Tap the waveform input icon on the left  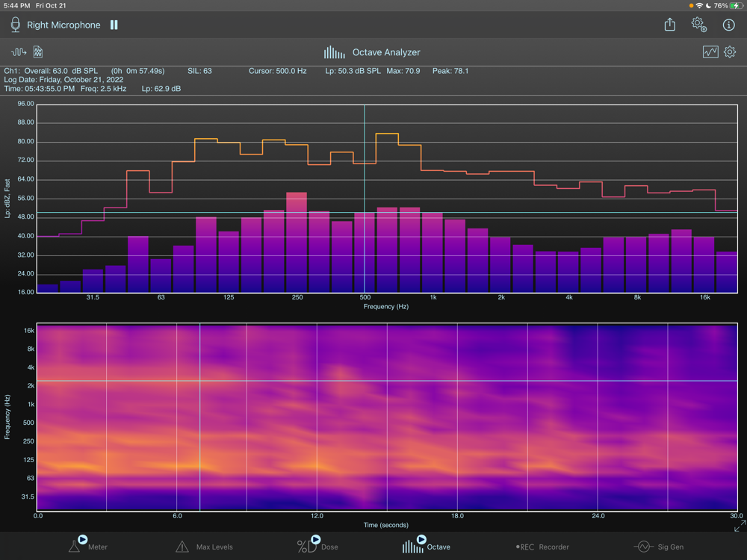(x=19, y=52)
